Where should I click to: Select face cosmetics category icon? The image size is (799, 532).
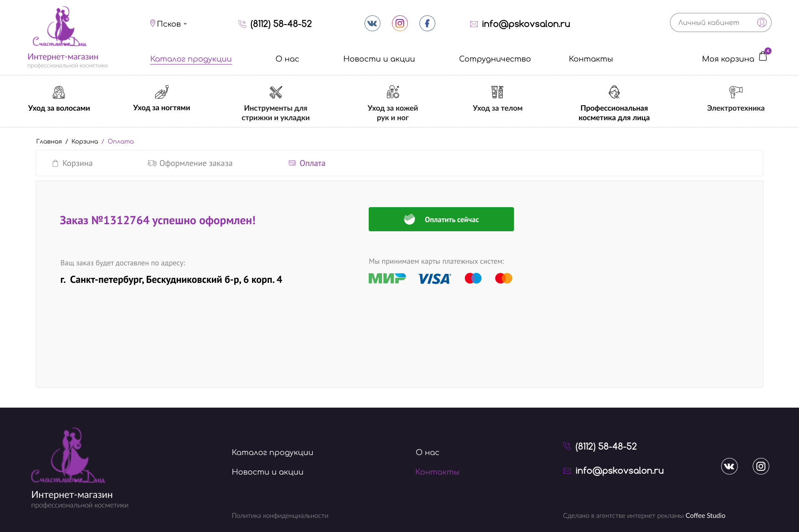tap(614, 92)
